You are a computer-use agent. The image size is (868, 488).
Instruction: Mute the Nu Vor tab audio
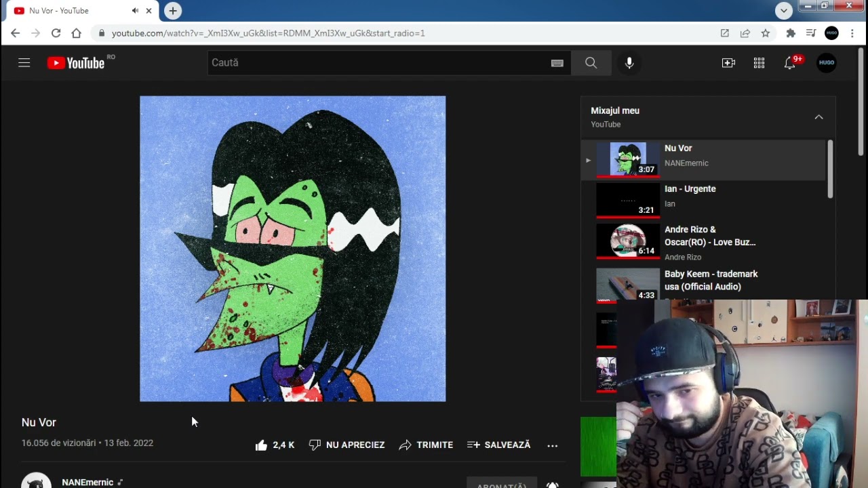click(x=135, y=11)
